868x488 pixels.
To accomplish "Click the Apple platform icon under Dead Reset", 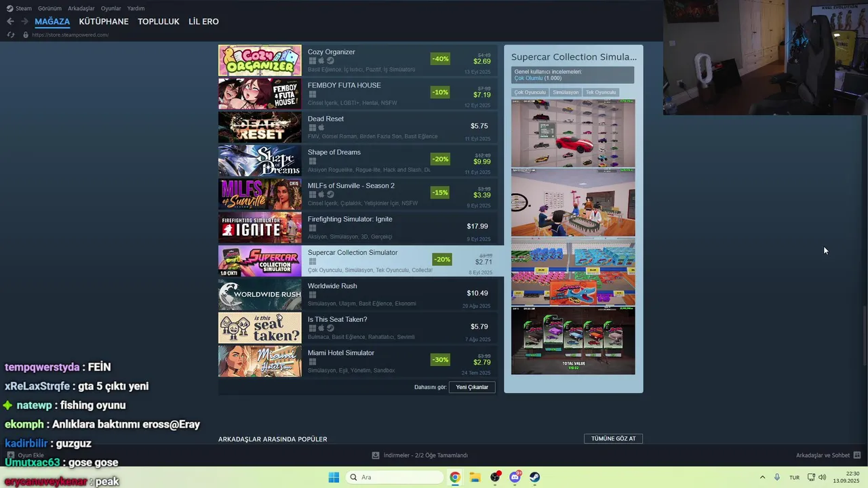I will click(321, 127).
